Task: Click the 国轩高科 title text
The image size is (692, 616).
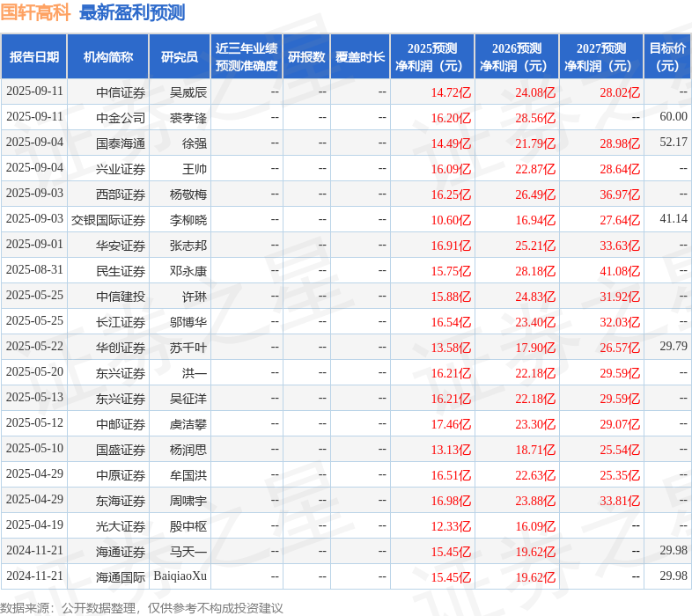Action: [x=35, y=12]
